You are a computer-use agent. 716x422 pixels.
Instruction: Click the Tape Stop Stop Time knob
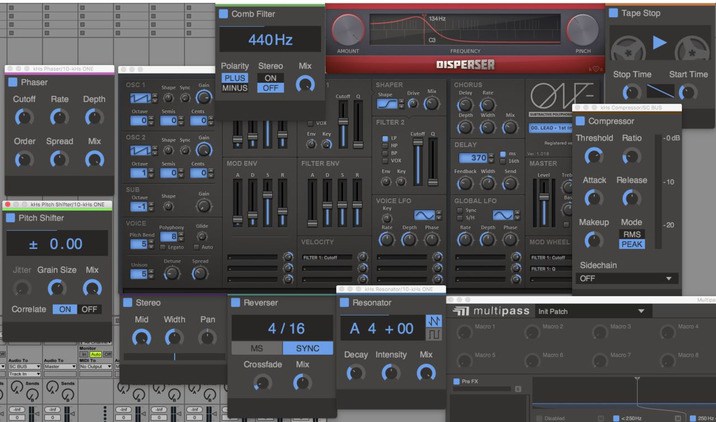(632, 92)
